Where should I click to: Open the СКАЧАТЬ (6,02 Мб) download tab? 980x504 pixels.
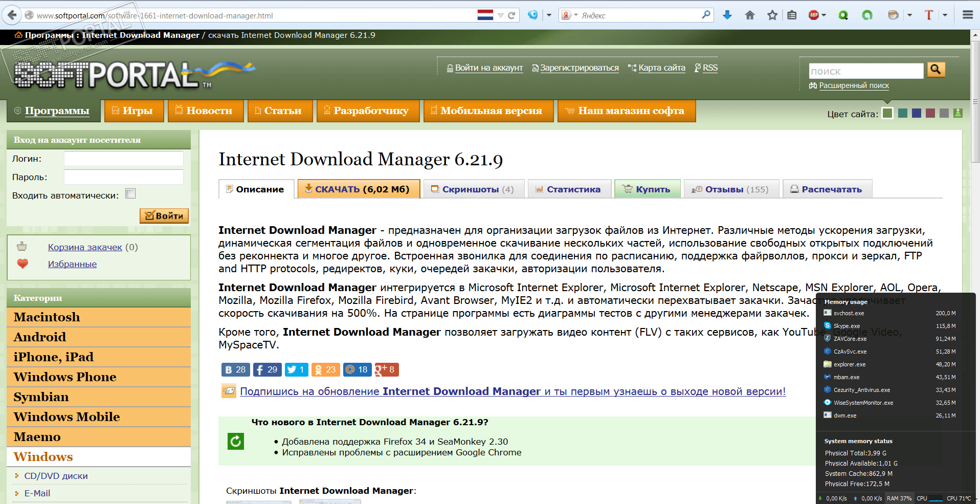pyautogui.click(x=359, y=189)
